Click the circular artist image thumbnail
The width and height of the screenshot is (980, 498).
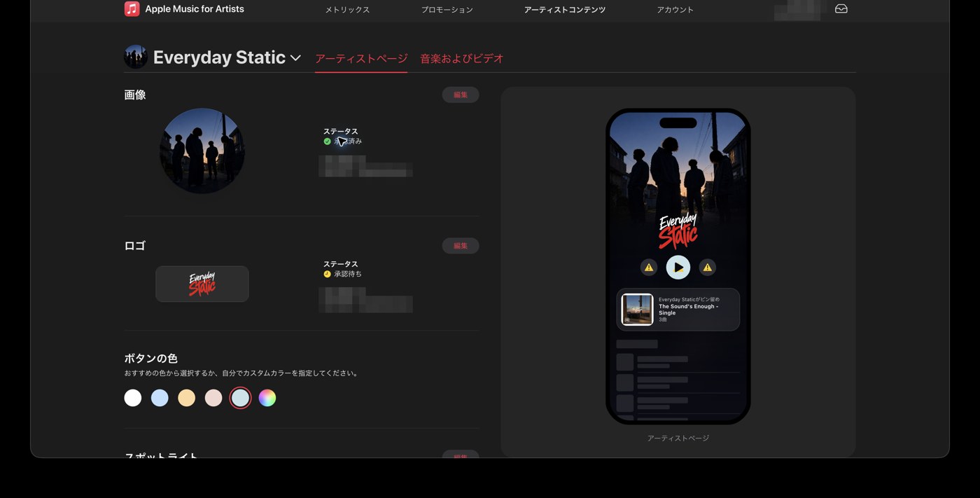(202, 151)
